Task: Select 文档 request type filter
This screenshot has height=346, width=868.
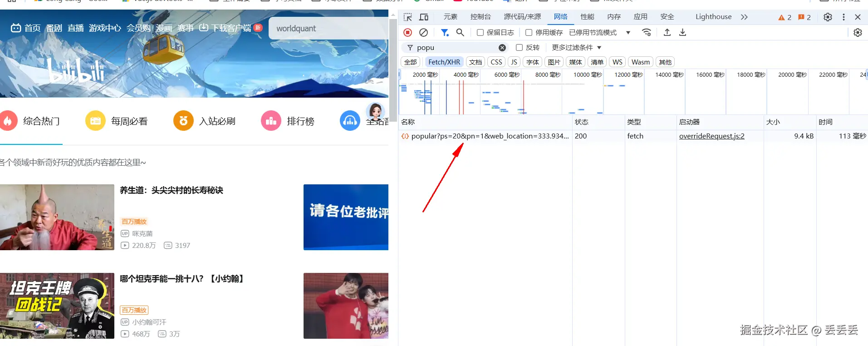Action: 476,62
